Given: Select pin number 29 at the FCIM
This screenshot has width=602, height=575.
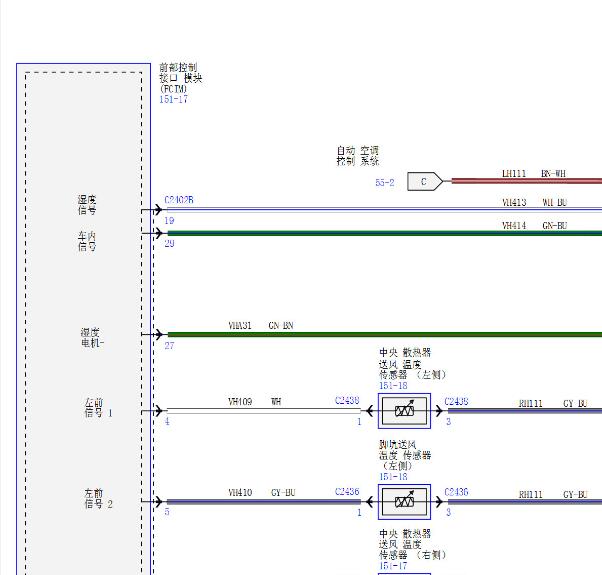Looking at the screenshot, I should coord(169,243).
